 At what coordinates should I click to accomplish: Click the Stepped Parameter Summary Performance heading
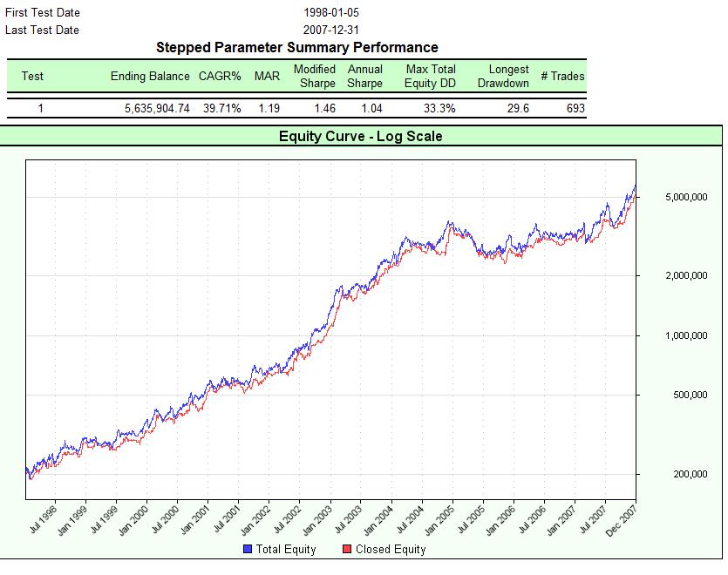tap(296, 47)
